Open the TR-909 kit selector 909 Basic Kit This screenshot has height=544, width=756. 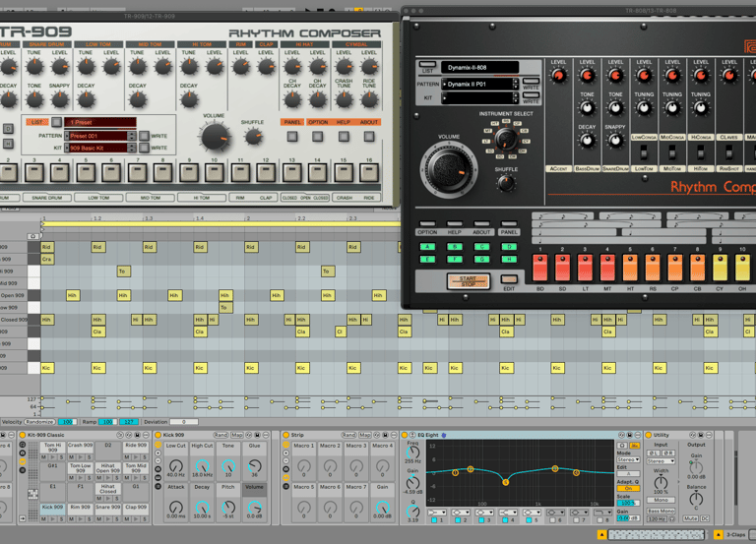tap(100, 148)
